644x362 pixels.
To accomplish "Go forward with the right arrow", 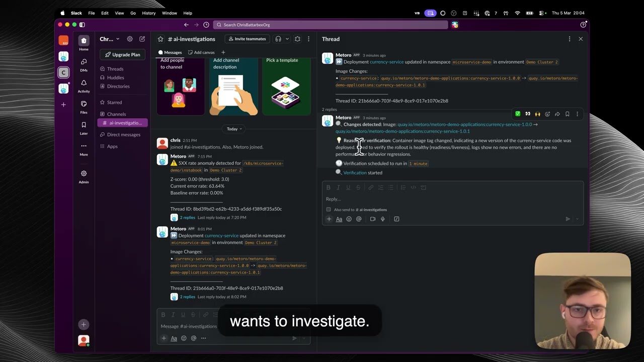I will coord(196,25).
